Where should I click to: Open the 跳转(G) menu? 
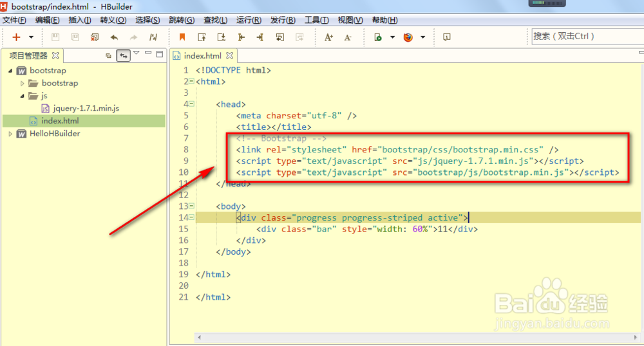pos(182,20)
